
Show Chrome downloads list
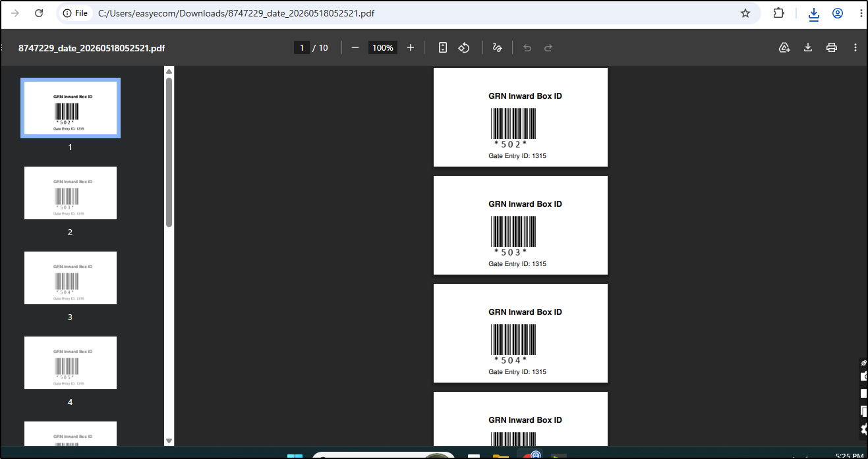(x=814, y=14)
